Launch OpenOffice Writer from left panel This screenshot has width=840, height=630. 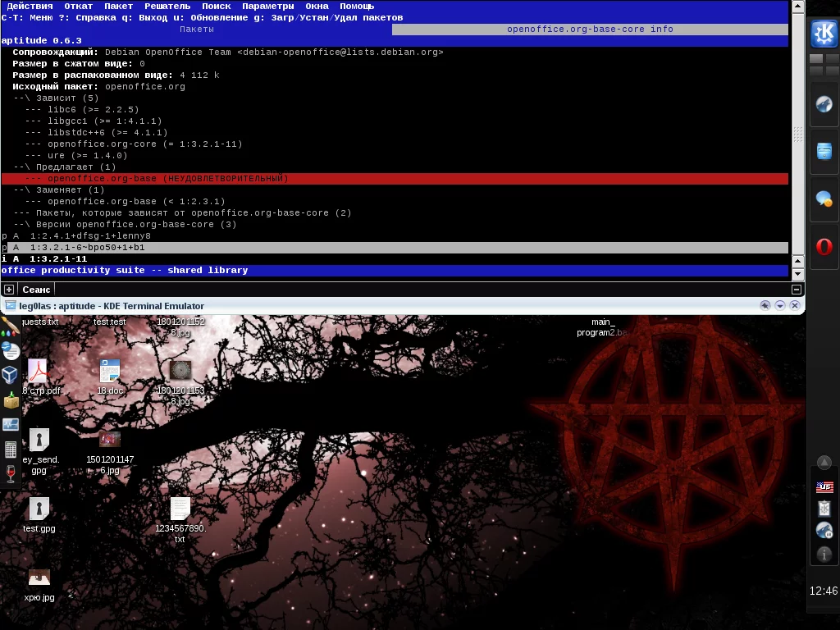coord(10,351)
